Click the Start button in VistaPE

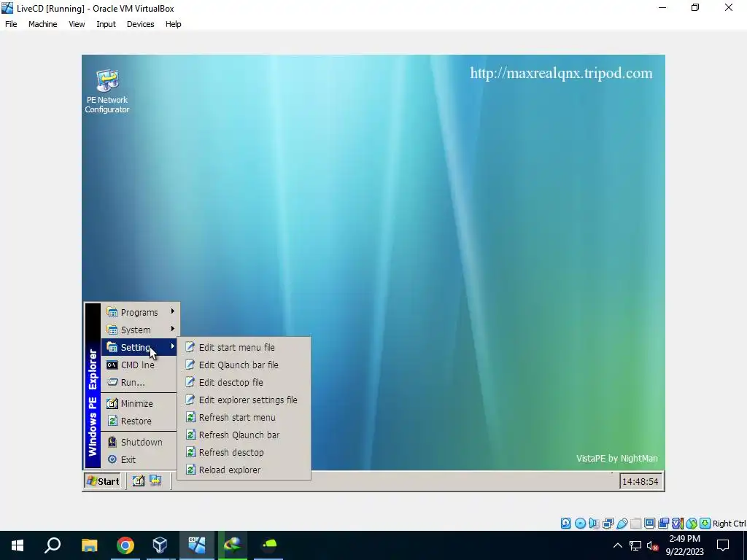click(102, 481)
